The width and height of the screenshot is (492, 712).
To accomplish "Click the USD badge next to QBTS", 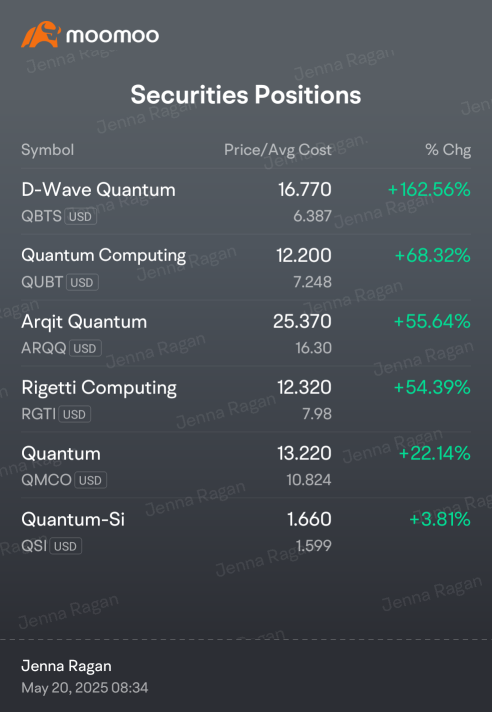I will tap(80, 217).
